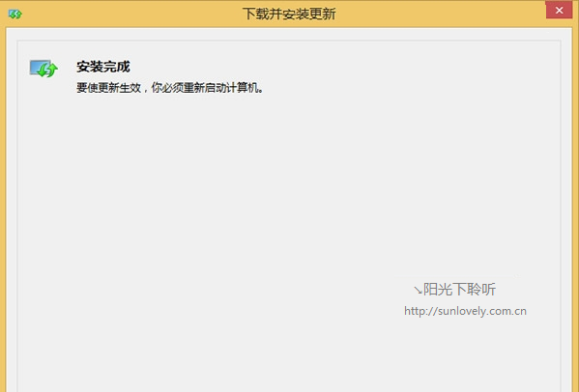Select the 安装完成 heading
Screen dimensions: 579x392
tap(103, 67)
